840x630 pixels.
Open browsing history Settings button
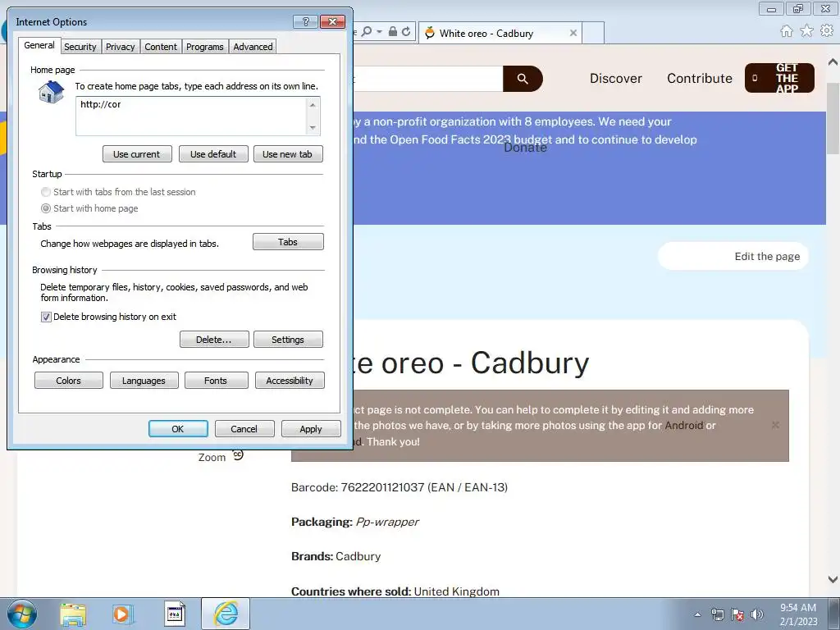coord(288,339)
